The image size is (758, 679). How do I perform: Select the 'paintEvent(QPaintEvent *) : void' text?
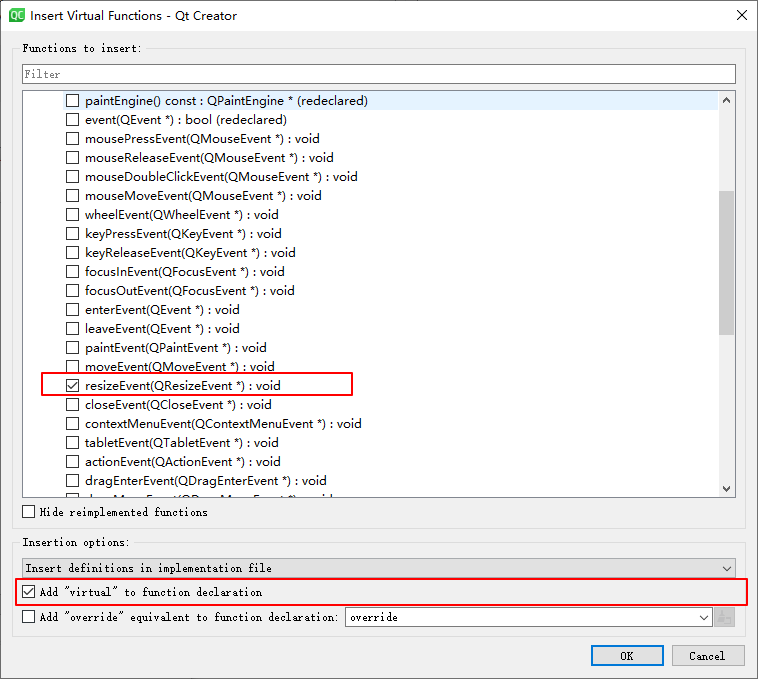coord(176,347)
